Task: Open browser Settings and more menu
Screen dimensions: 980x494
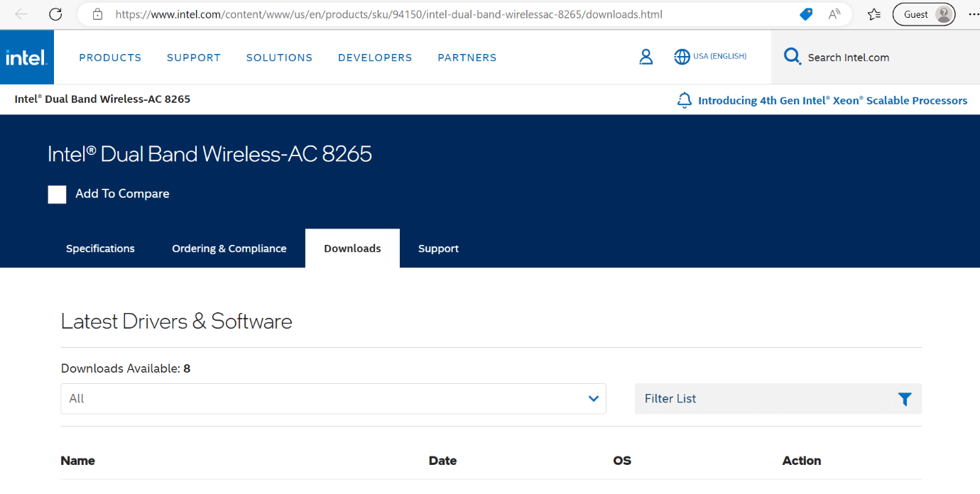Action: click(973, 14)
